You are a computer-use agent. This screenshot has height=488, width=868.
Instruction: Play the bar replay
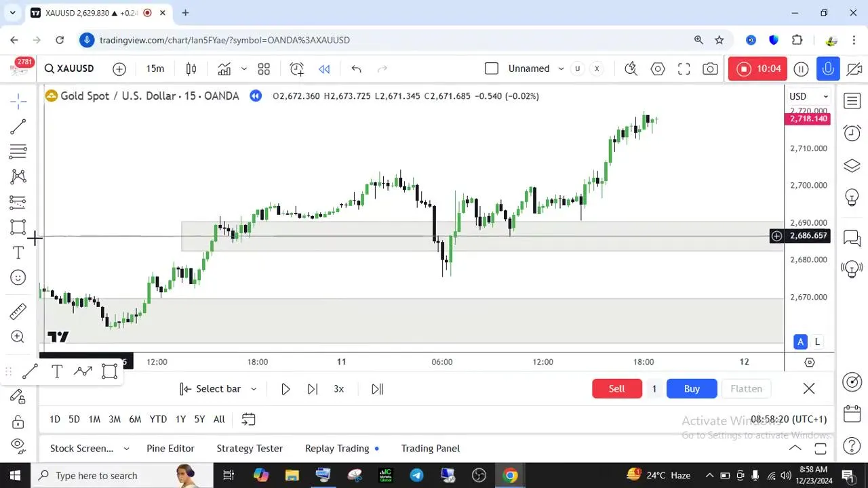pos(285,389)
